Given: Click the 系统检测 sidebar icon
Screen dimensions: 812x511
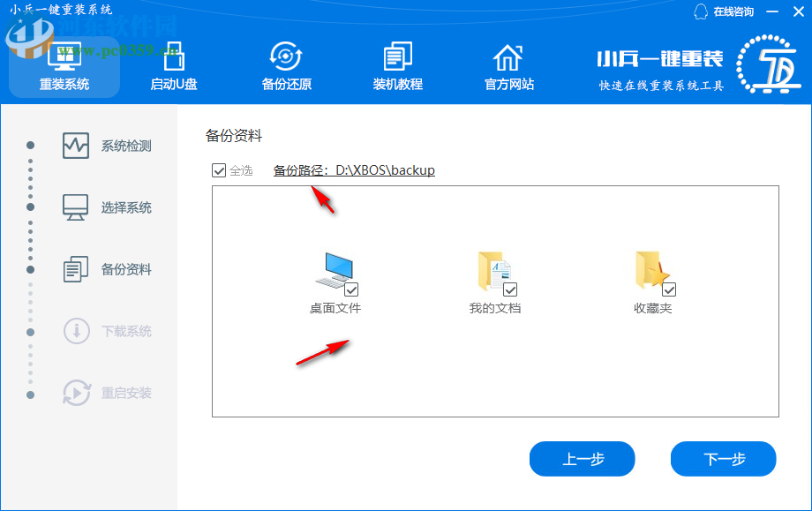Looking at the screenshot, I should (x=77, y=144).
